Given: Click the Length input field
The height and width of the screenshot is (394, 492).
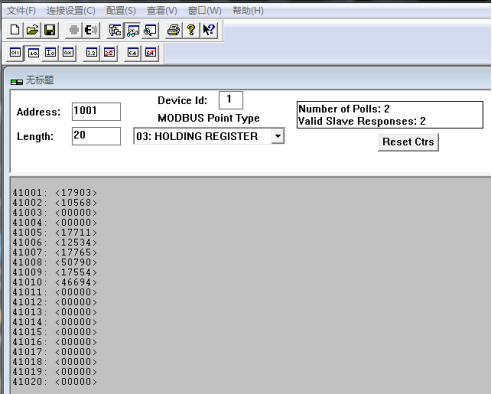Looking at the screenshot, I should [96, 136].
